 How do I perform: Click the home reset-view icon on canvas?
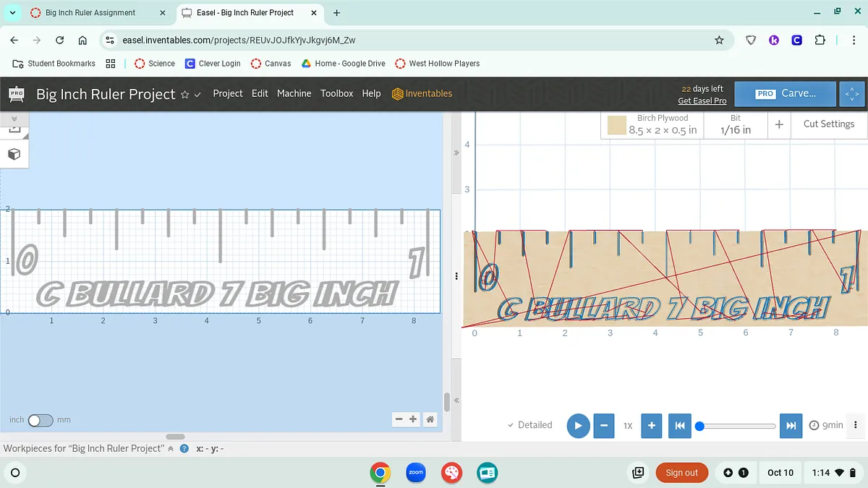(x=430, y=419)
